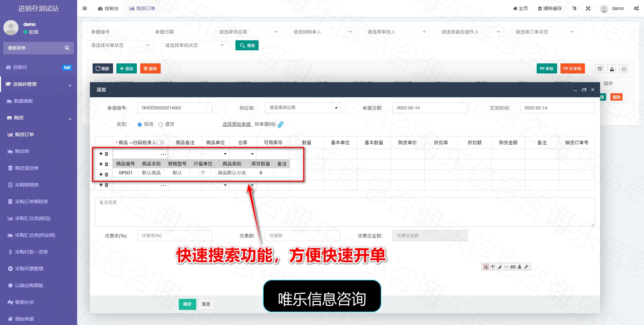Click the 选择原始单据 link
Viewport: 644px width, 325px height.
tap(236, 124)
